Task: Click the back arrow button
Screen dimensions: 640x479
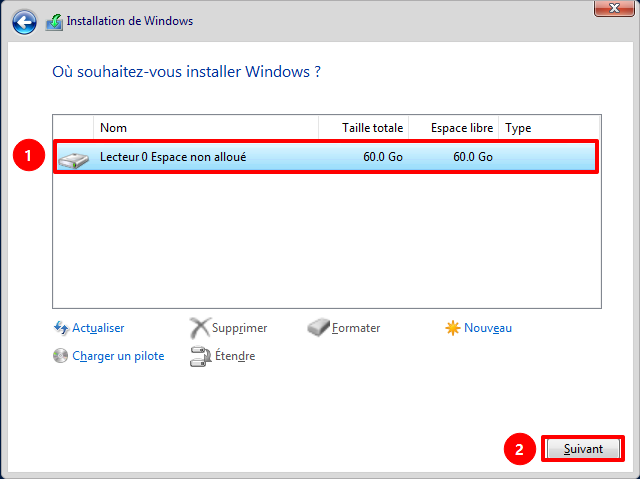Action: pos(25,21)
